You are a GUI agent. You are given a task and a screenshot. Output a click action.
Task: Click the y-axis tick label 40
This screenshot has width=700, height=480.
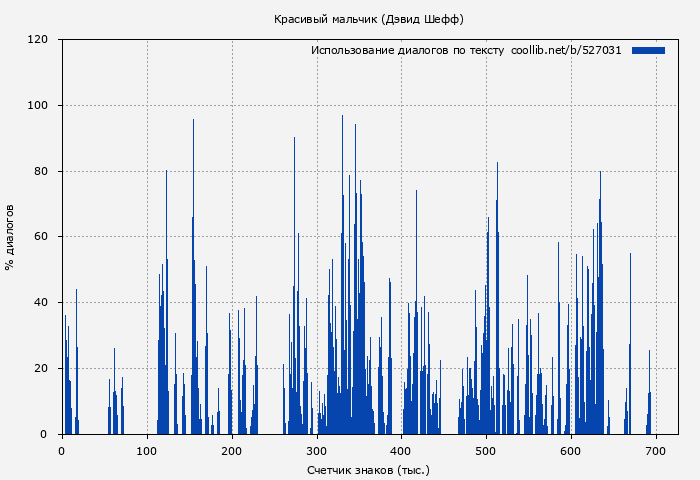click(41, 303)
